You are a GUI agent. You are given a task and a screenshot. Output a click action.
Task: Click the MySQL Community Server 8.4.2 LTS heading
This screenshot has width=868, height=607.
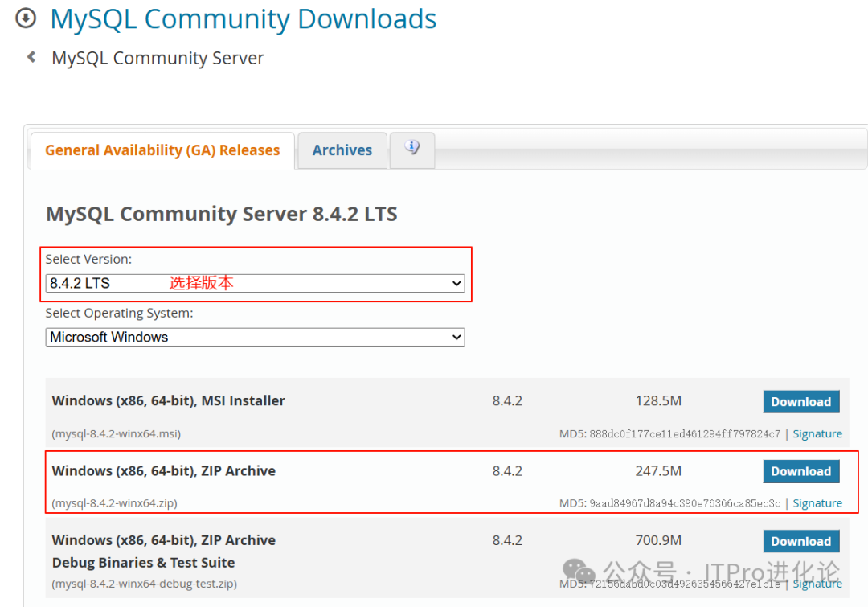222,214
